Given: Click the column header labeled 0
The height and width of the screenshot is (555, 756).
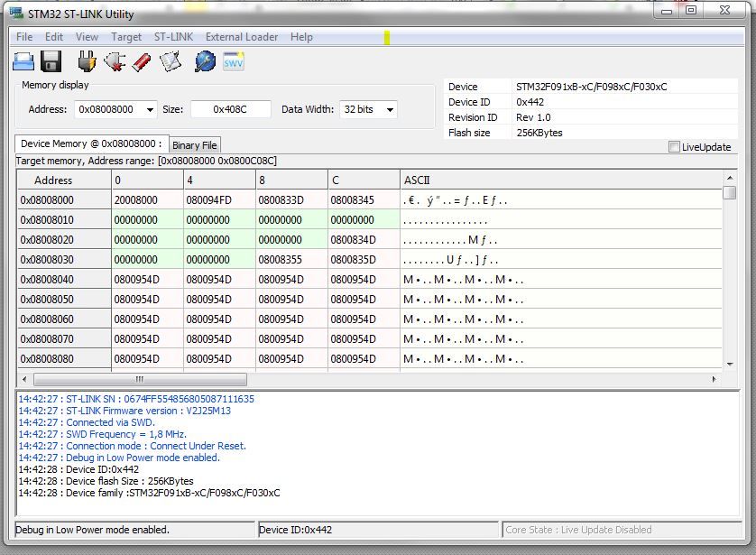Looking at the screenshot, I should tap(148, 180).
